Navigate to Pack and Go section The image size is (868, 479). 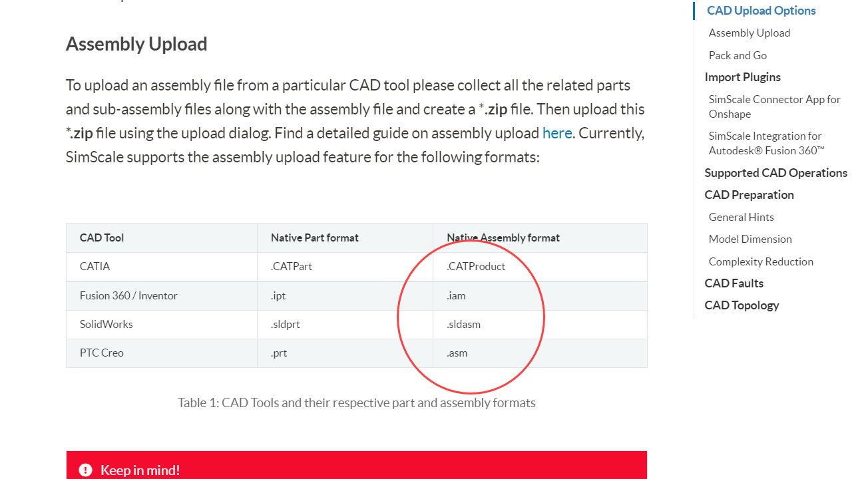[738, 55]
